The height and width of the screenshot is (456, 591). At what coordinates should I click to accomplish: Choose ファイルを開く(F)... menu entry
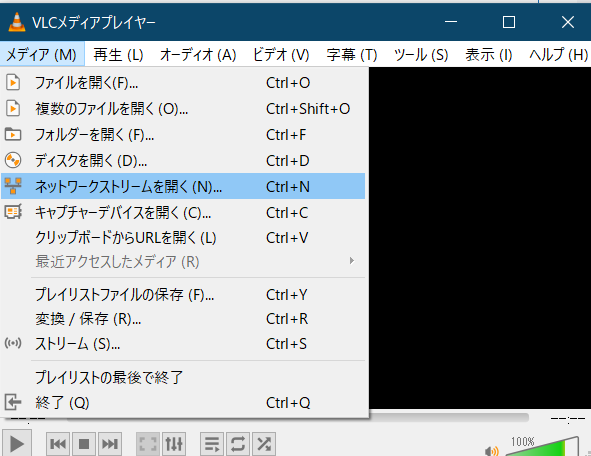point(183,83)
